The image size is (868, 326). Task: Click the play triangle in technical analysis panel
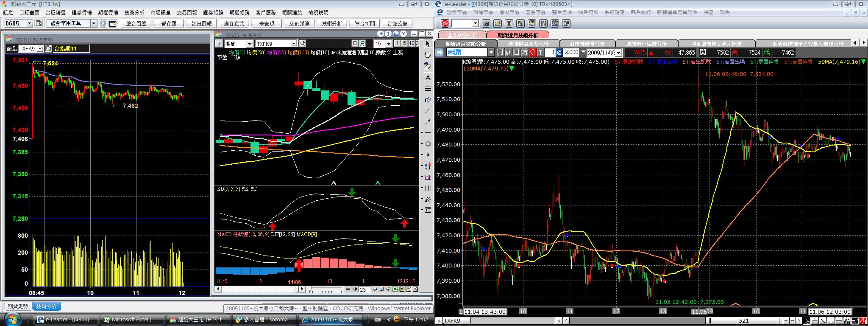coord(219,43)
